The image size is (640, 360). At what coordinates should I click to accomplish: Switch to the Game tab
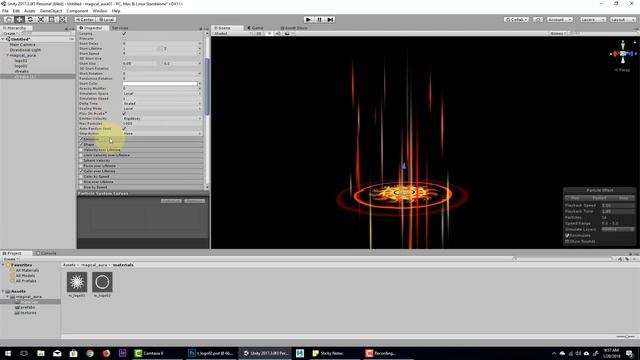[256, 28]
